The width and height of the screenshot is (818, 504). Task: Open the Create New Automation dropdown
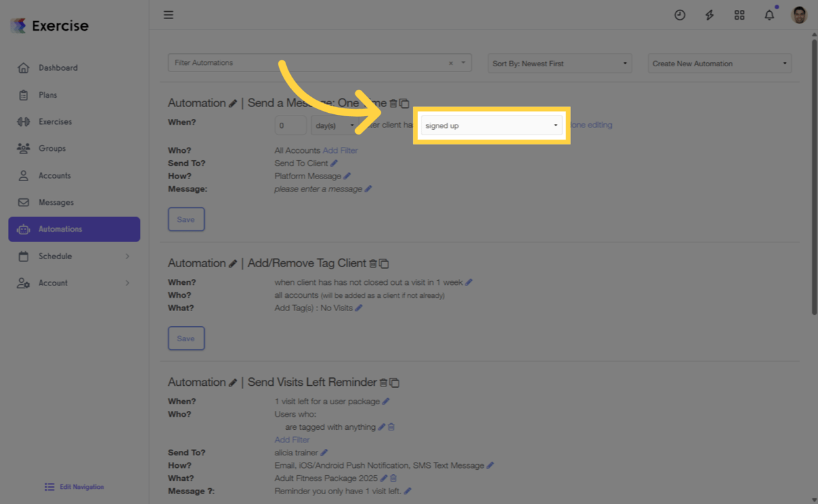pos(720,64)
